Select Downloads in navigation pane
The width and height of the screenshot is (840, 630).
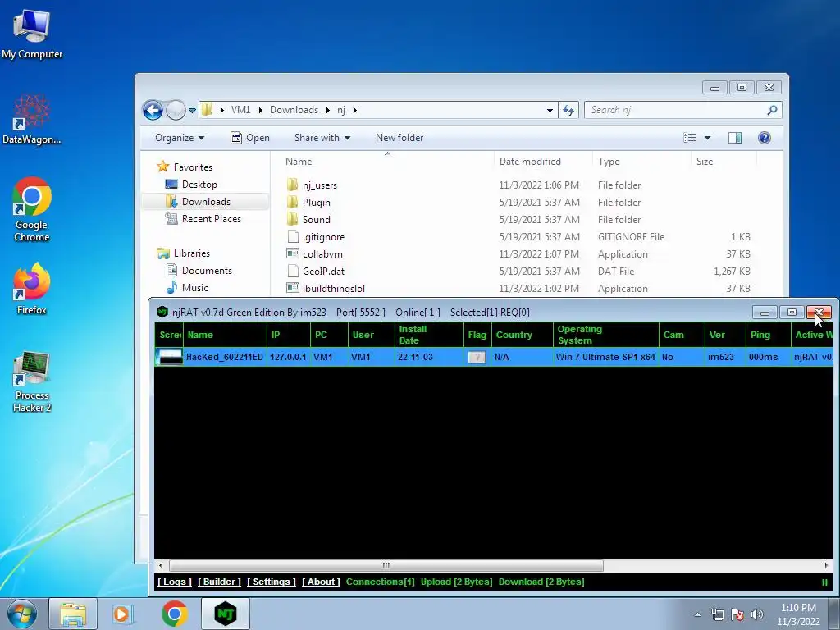(199, 202)
